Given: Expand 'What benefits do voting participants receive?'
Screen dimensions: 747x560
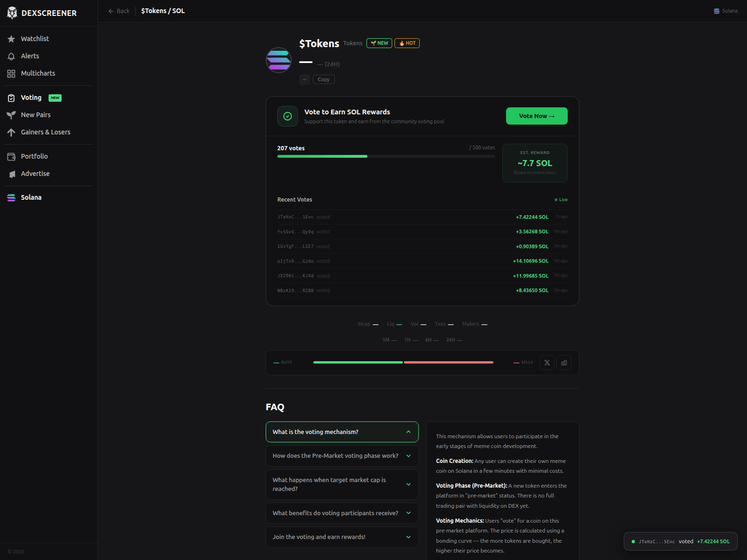Looking at the screenshot, I should click(342, 513).
